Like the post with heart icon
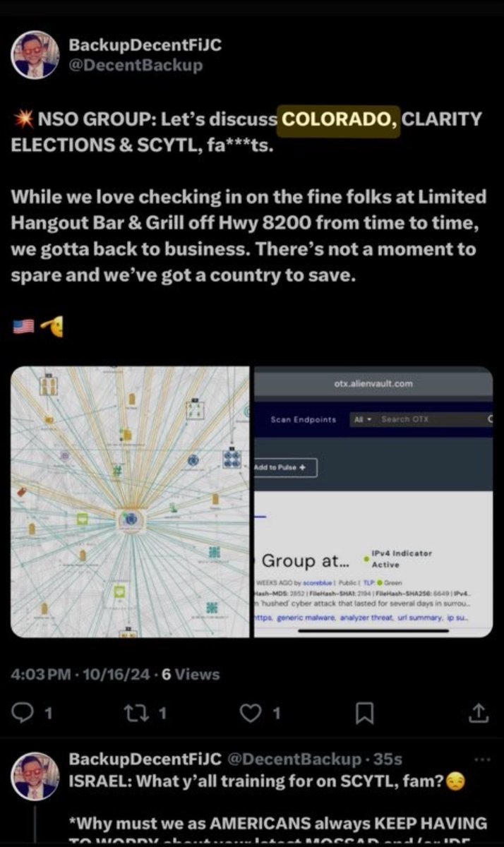504x847 pixels. (251, 714)
